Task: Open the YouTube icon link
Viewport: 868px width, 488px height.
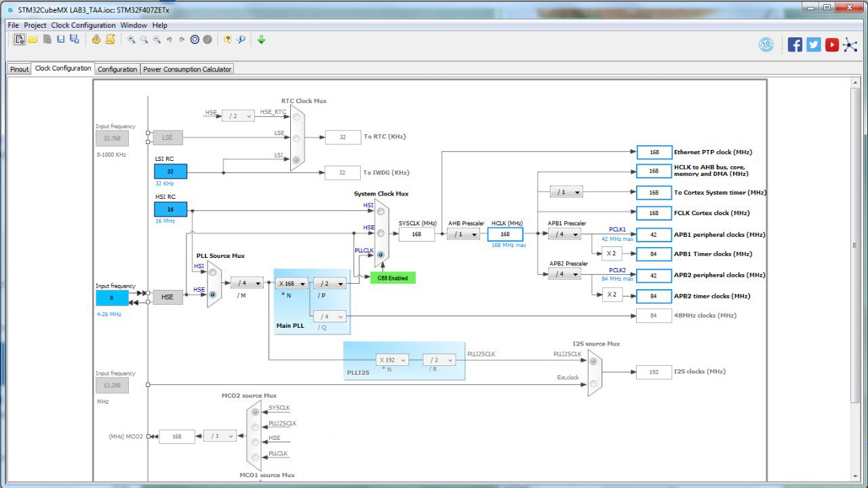Action: 832,45
